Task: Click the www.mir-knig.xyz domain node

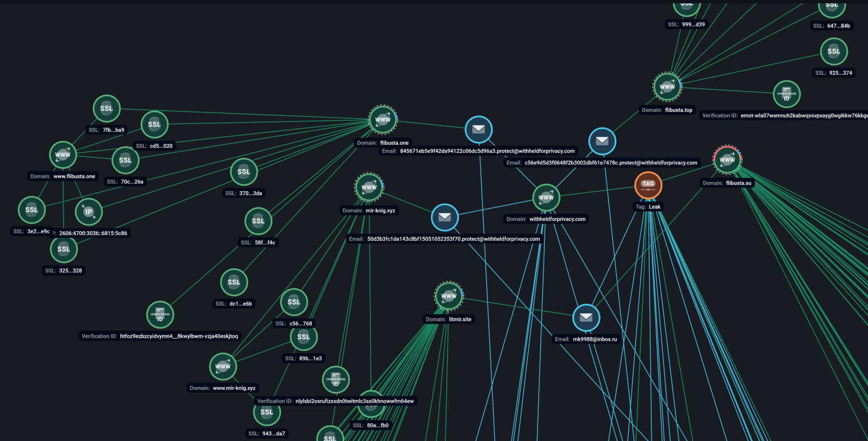Action: click(x=223, y=366)
